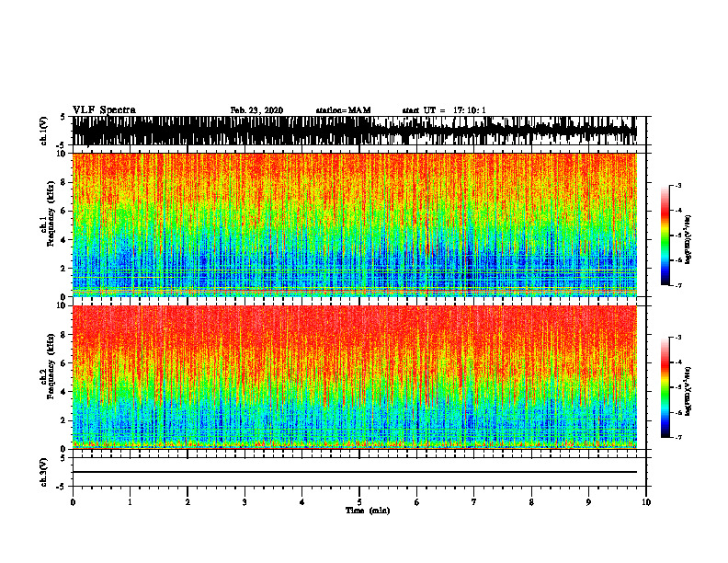Click the 'start UT = 17:10:1' header text
The image size is (728, 563).
click(444, 110)
